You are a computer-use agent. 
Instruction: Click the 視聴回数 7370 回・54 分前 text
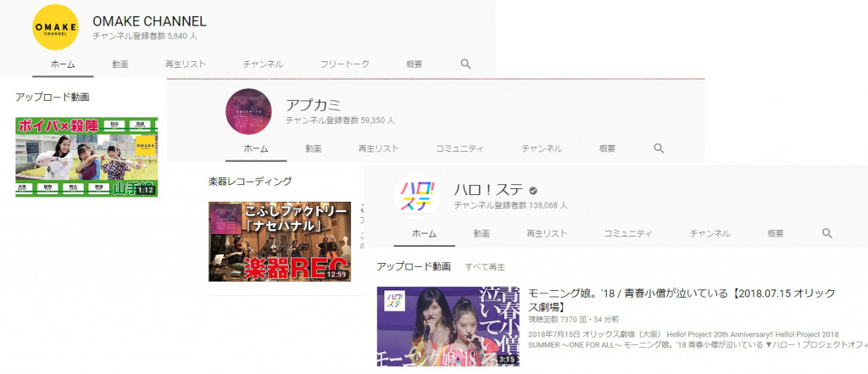[x=574, y=320]
